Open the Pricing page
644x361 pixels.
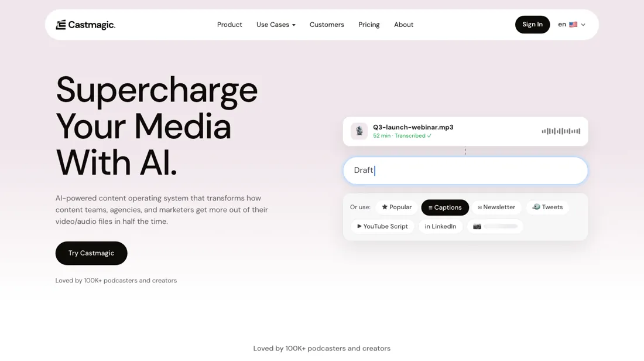pos(369,25)
